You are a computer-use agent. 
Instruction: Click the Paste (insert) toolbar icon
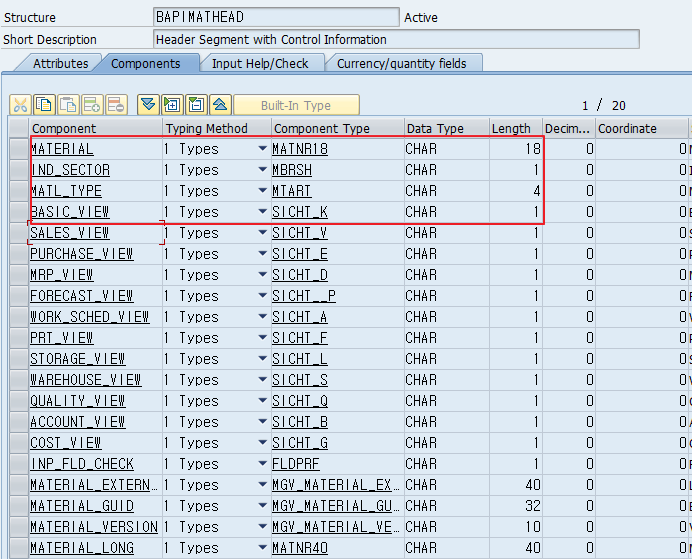coord(68,105)
